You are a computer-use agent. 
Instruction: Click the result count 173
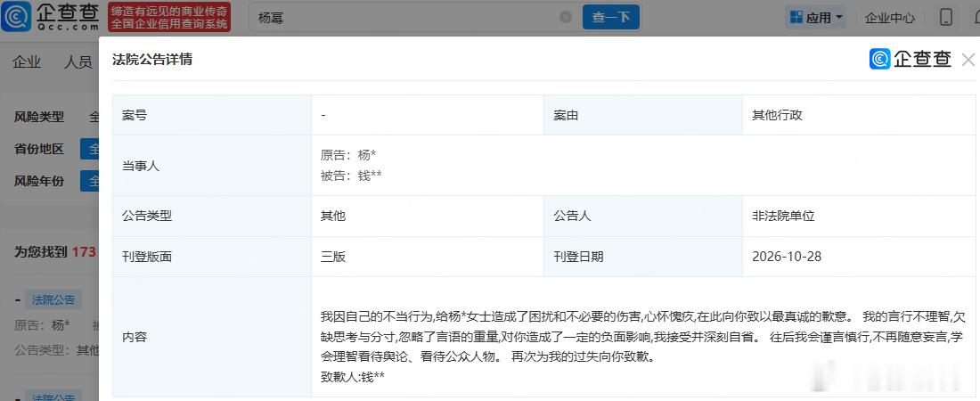point(84,252)
